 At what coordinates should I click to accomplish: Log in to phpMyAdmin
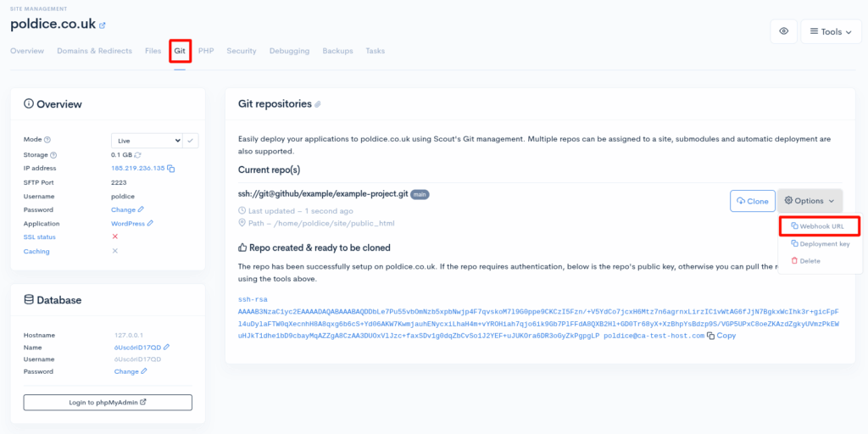click(108, 402)
